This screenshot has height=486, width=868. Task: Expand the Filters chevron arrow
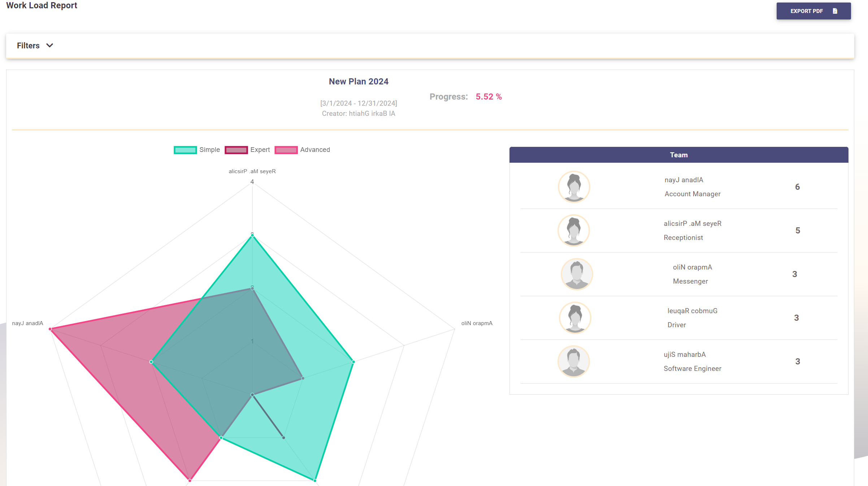(x=50, y=45)
